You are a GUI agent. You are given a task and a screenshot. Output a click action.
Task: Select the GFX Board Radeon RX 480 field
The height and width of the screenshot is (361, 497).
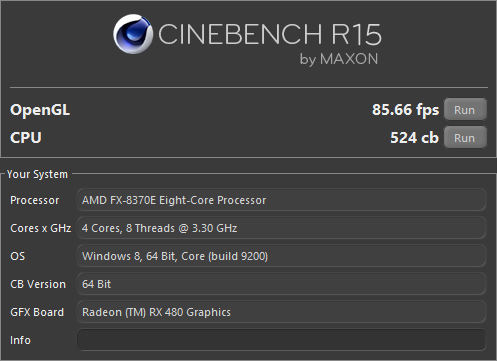281,312
